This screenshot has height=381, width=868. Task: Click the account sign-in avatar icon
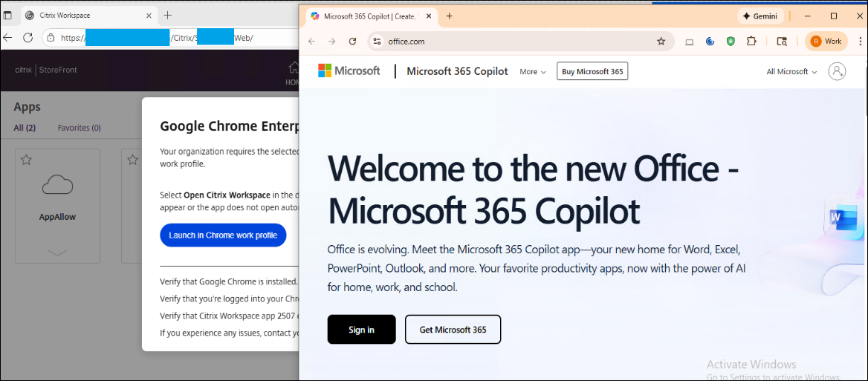pos(837,71)
